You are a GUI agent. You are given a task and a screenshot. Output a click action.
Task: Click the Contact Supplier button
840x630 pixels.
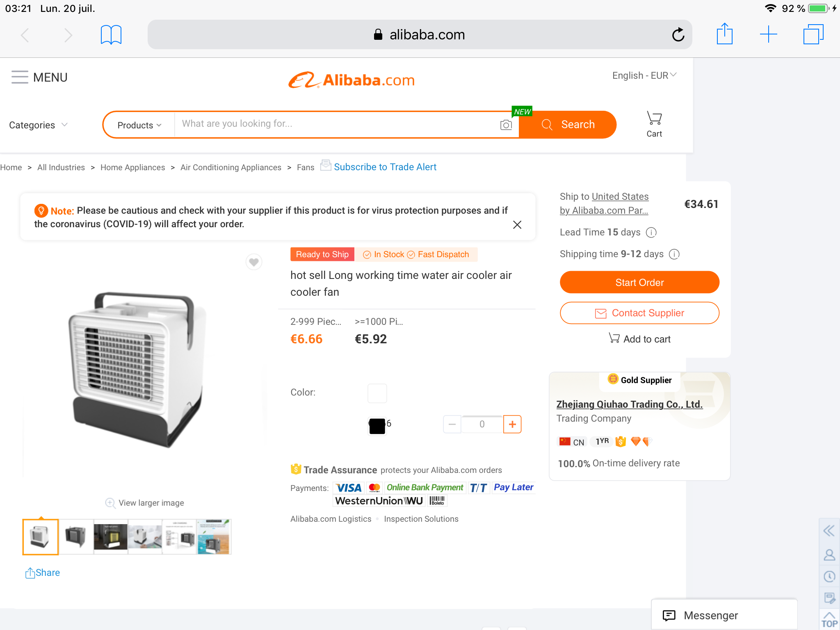[x=639, y=313]
